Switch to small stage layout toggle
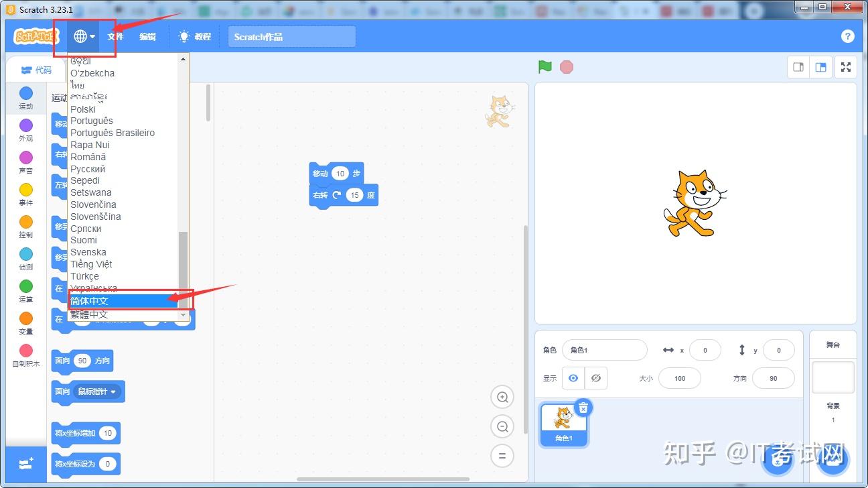868x488 pixels. pyautogui.click(x=798, y=67)
